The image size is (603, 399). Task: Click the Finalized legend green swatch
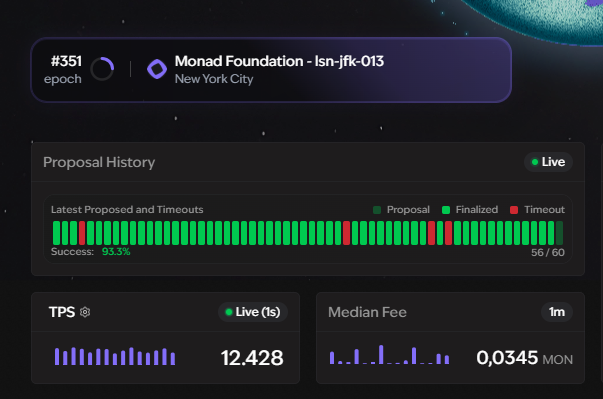(x=446, y=210)
